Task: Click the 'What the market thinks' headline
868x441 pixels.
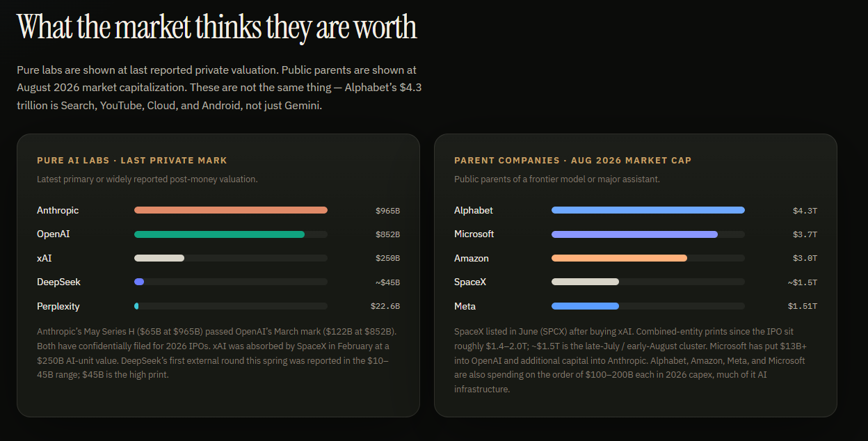Action: point(217,27)
